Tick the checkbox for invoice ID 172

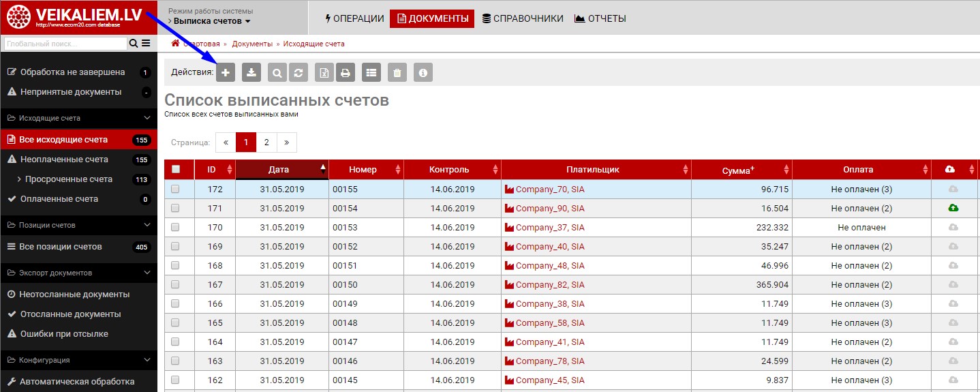[x=176, y=189]
